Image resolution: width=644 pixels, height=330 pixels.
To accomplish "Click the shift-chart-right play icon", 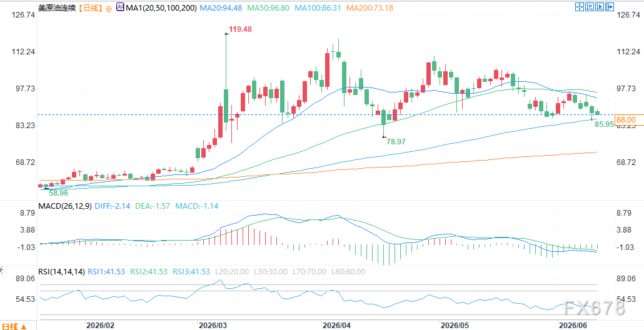I will click(600, 7).
